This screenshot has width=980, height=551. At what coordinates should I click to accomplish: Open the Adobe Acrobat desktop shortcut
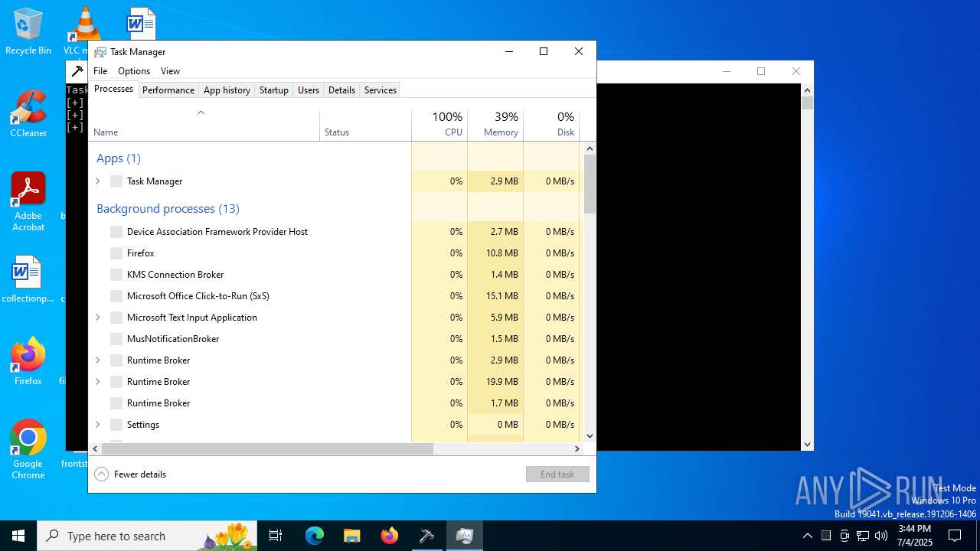pyautogui.click(x=28, y=202)
